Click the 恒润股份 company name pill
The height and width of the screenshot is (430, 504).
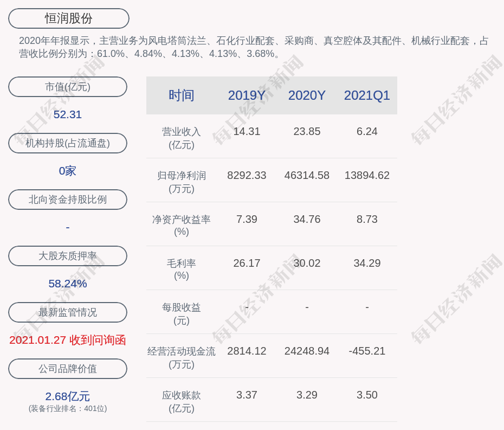[x=68, y=18]
